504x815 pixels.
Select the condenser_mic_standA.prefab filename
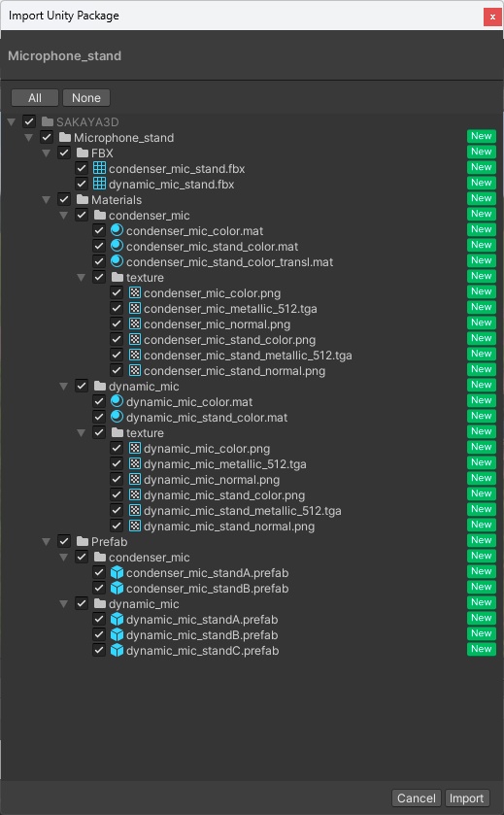pos(207,573)
